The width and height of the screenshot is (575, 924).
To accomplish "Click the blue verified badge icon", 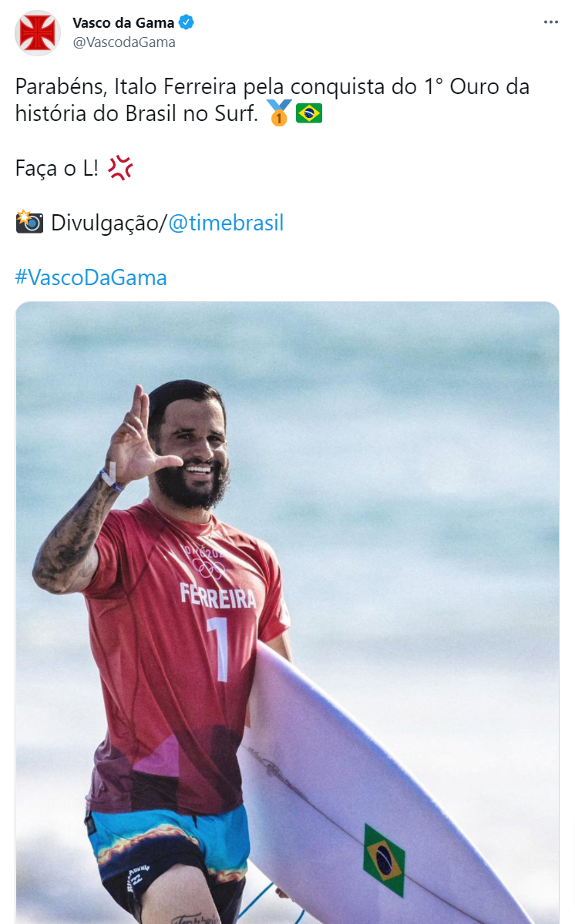I will (x=187, y=23).
